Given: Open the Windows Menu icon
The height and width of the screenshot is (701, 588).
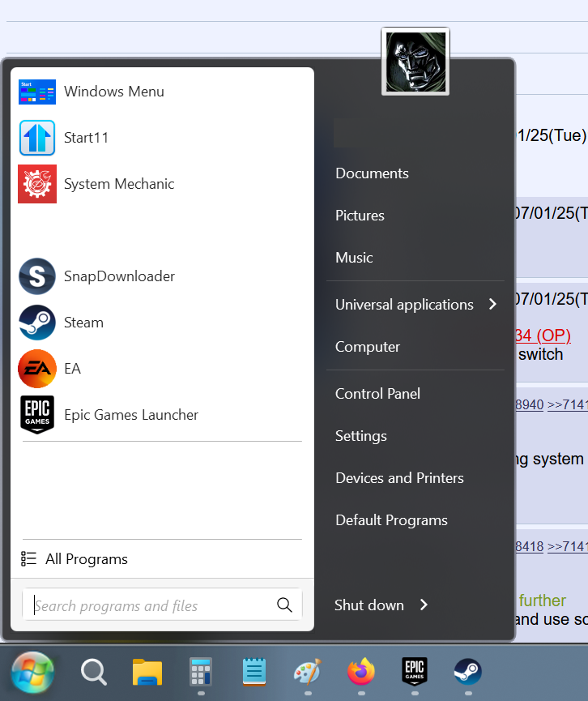Looking at the screenshot, I should tap(37, 92).
